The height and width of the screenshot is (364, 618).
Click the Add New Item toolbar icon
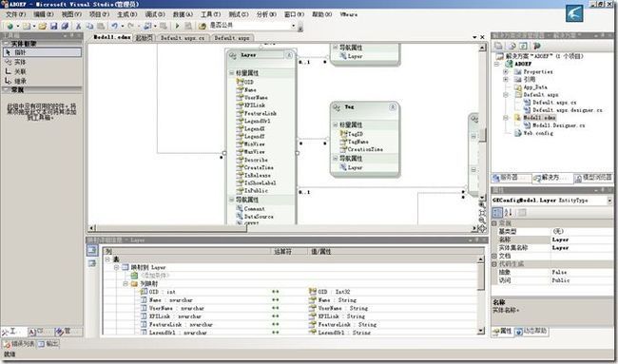pyautogui.click(x=26, y=26)
